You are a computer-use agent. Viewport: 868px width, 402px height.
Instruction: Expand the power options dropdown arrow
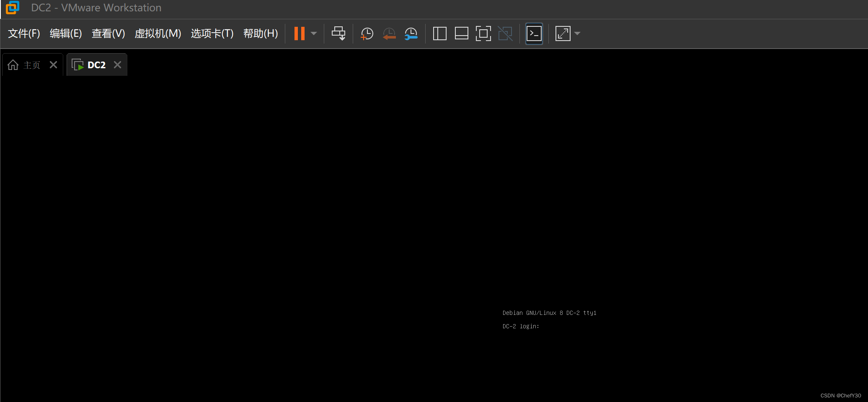tap(314, 33)
